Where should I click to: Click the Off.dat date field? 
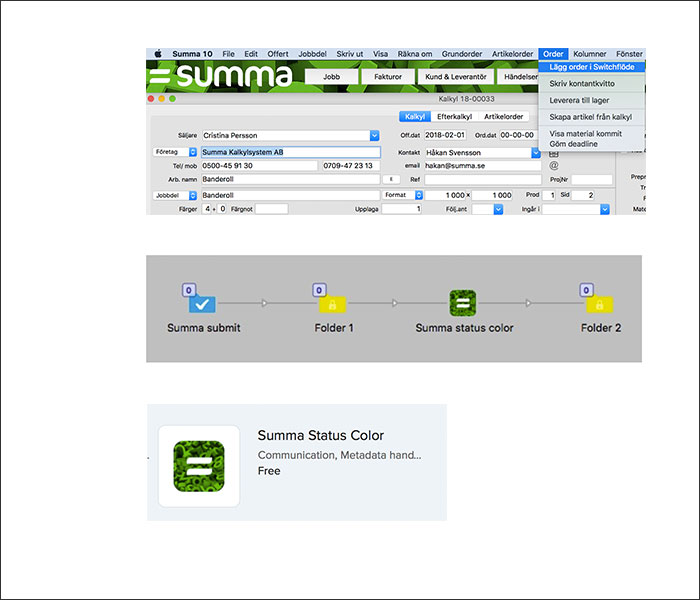point(445,135)
